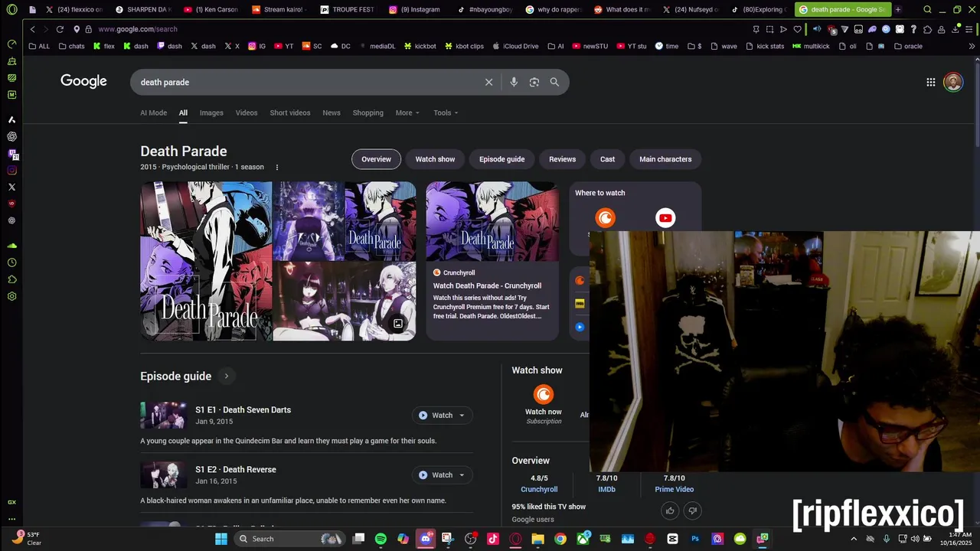The image size is (980, 551).
Task: Reload the page in the browser toolbar
Action: [60, 29]
